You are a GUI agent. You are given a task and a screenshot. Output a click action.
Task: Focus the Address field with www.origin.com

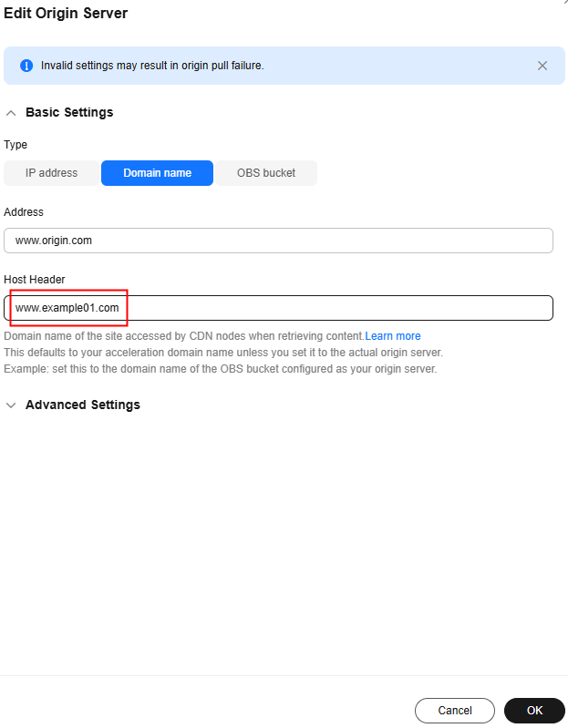(x=278, y=241)
